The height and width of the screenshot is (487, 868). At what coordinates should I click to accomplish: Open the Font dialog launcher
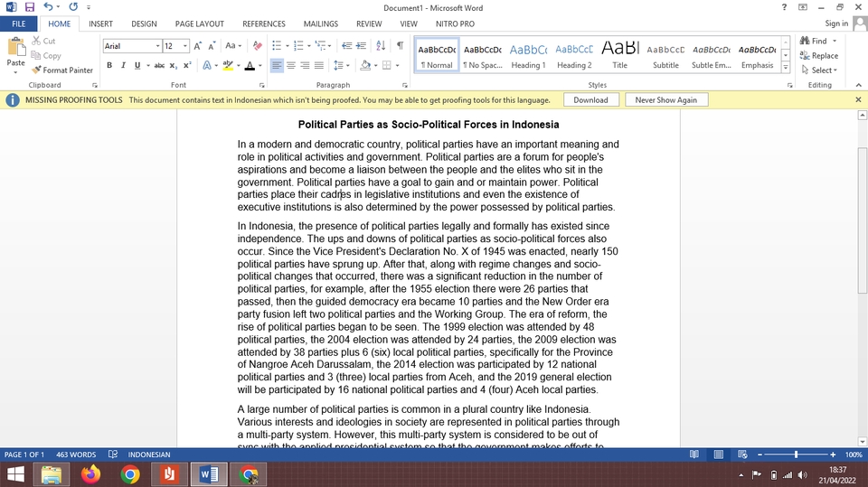pyautogui.click(x=261, y=85)
